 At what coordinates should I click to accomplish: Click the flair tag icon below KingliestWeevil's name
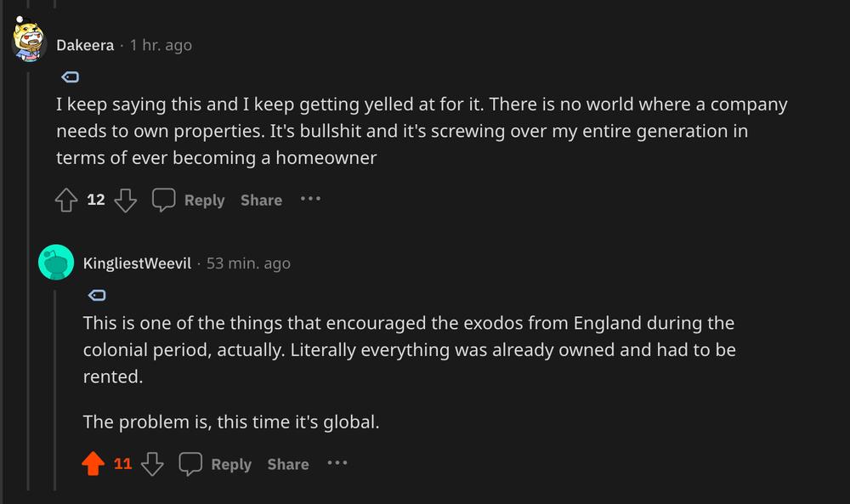click(x=97, y=295)
